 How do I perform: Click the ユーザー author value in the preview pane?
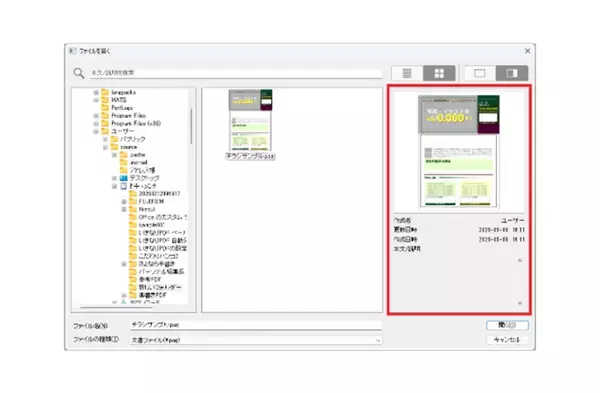pyautogui.click(x=513, y=220)
